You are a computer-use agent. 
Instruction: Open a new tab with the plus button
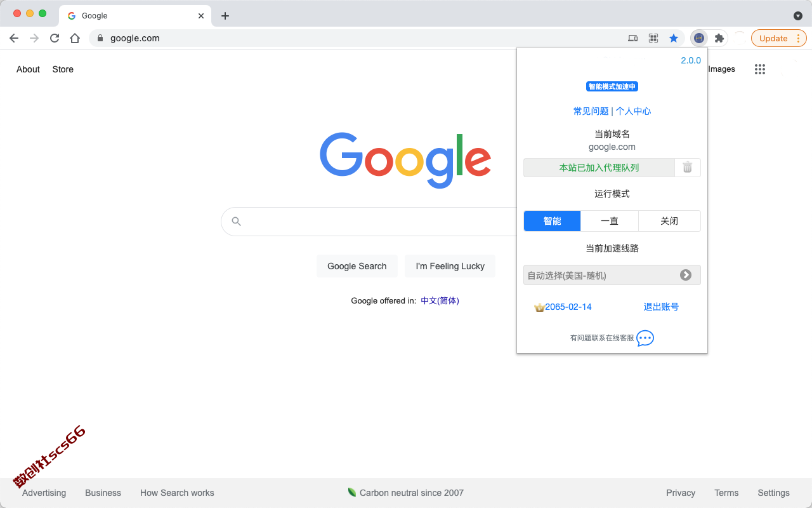tap(225, 15)
